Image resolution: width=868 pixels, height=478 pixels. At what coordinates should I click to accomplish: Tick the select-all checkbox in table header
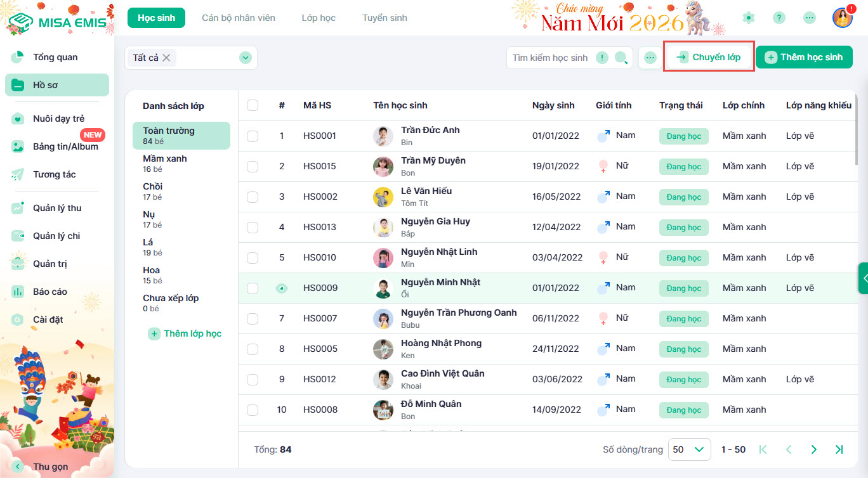pos(253,105)
